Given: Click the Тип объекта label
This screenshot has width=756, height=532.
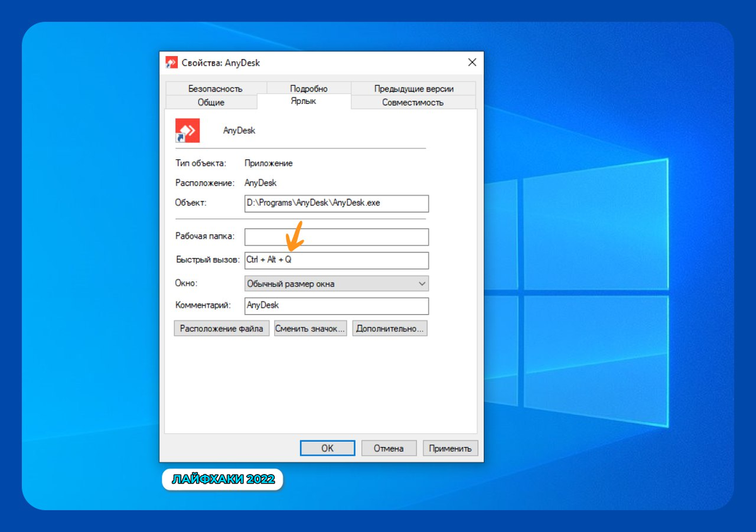Looking at the screenshot, I should [x=200, y=163].
